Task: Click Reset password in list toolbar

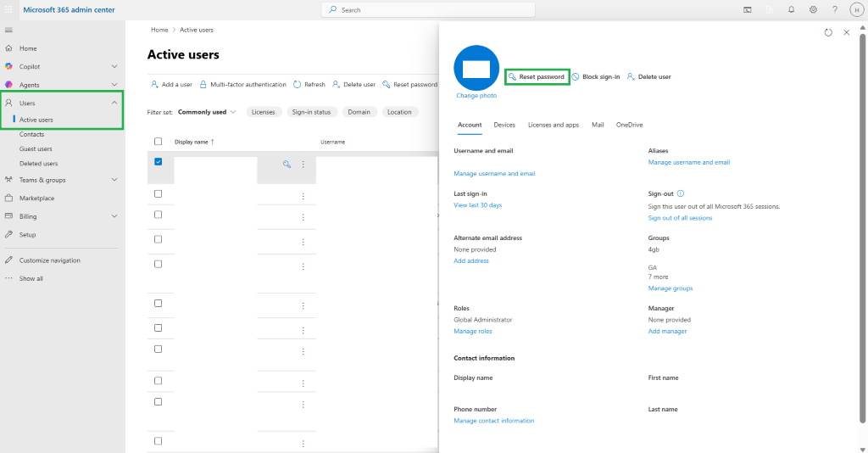Action: pyautogui.click(x=409, y=84)
